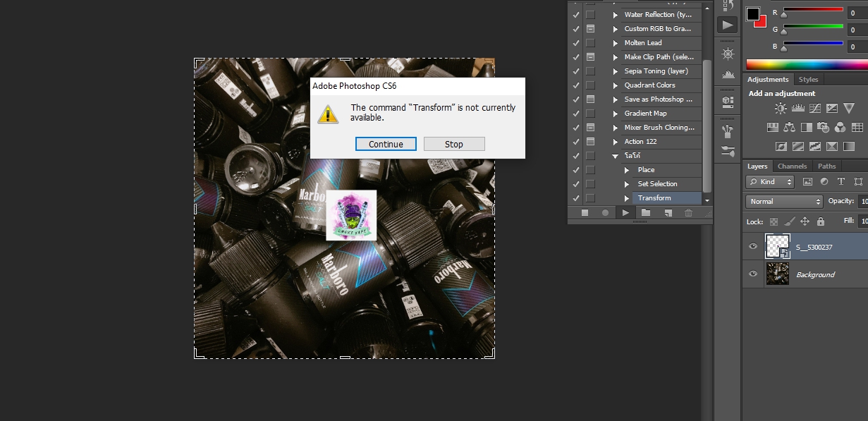Image resolution: width=868 pixels, height=421 pixels.
Task: Add a Posterize adjustment
Action: point(797,147)
